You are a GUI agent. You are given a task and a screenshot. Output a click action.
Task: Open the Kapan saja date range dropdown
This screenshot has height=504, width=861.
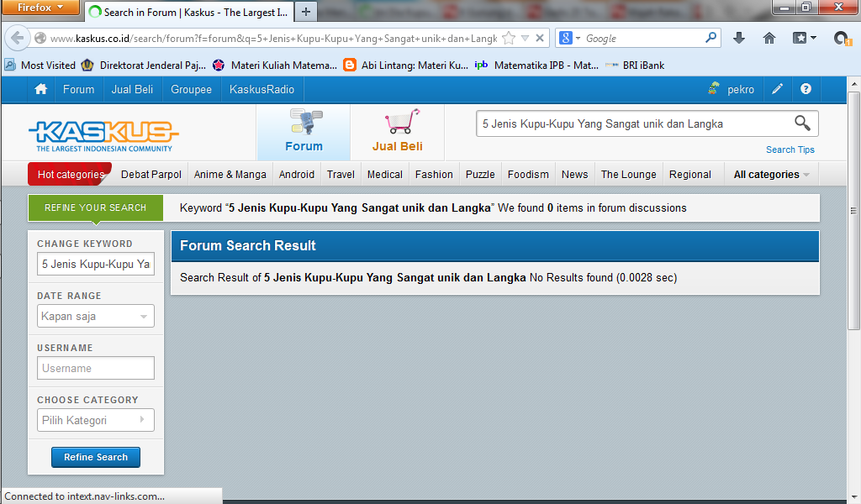coord(96,316)
